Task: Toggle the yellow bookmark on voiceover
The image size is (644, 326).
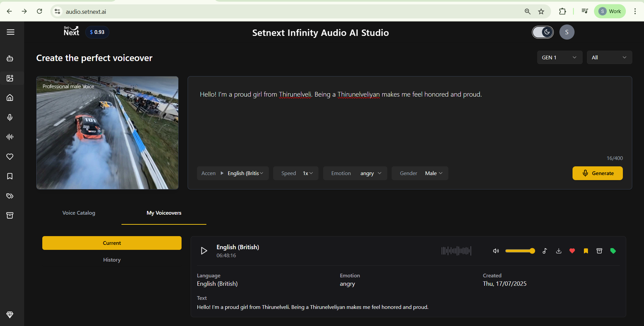Action: [x=586, y=251]
